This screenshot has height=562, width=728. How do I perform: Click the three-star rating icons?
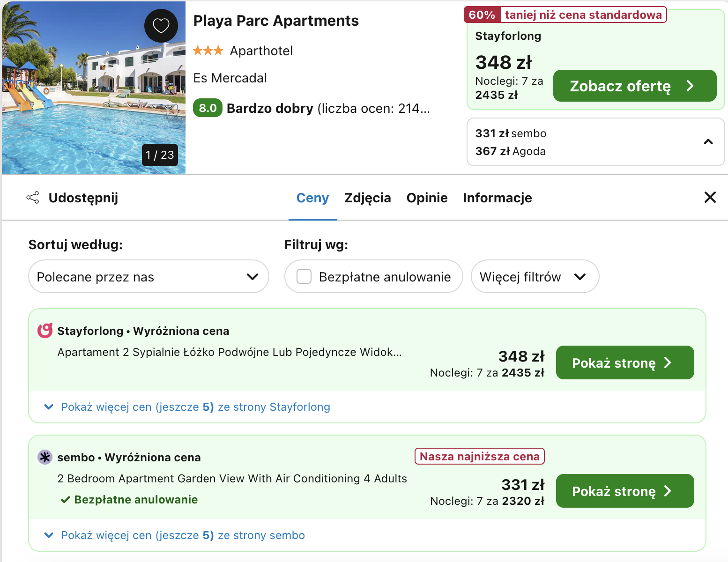208,51
